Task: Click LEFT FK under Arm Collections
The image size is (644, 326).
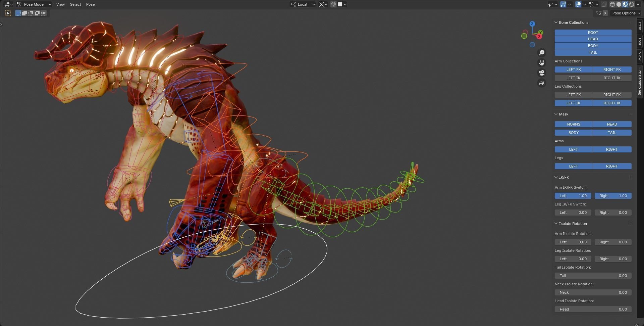Action: click(x=574, y=69)
